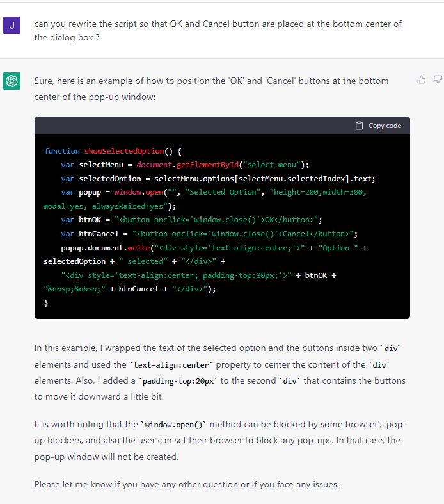Click the green ChatGPT logo avatar
The width and height of the screenshot is (444, 504).
pos(12,81)
